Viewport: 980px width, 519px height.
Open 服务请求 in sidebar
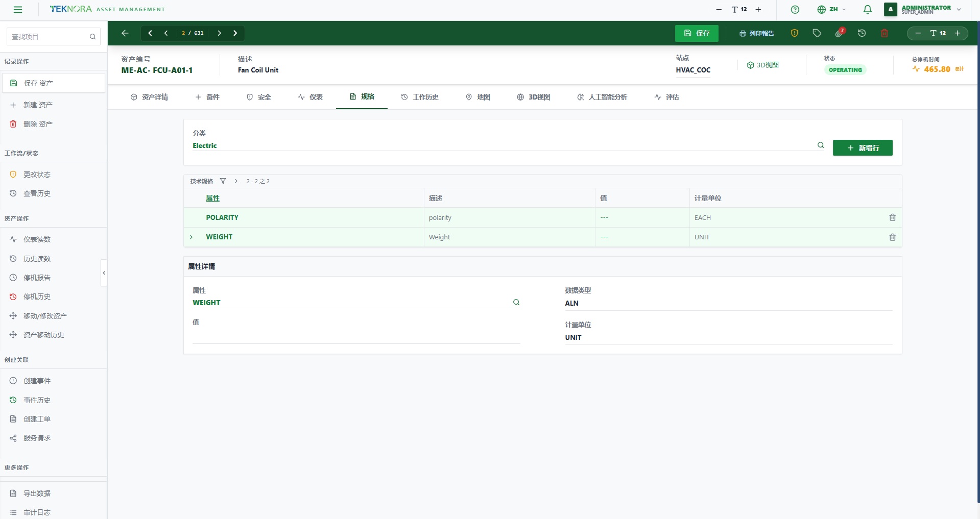tap(54, 438)
